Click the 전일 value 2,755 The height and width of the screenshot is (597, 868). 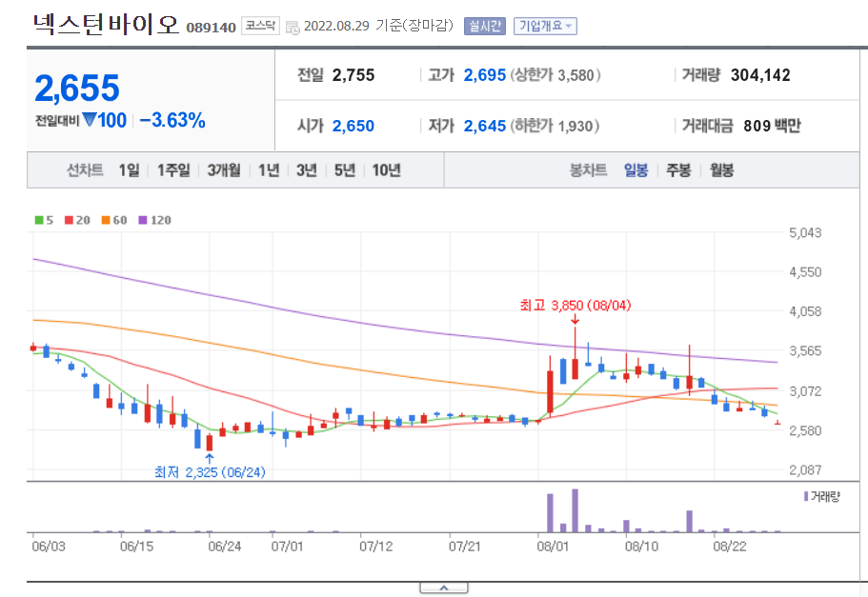click(x=353, y=75)
